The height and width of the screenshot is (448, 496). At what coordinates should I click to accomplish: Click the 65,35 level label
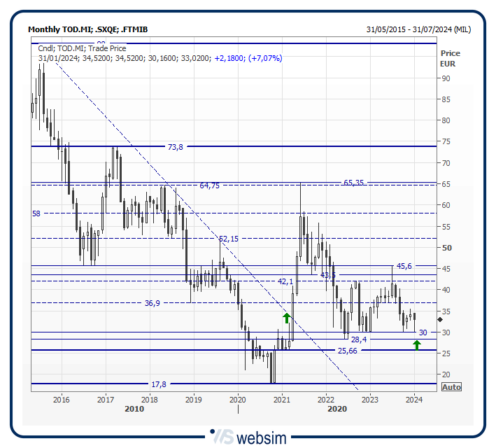(x=353, y=183)
